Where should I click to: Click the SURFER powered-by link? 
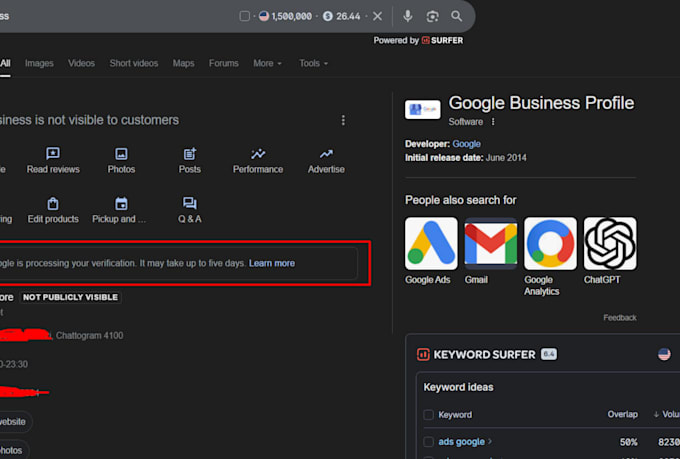coord(442,40)
